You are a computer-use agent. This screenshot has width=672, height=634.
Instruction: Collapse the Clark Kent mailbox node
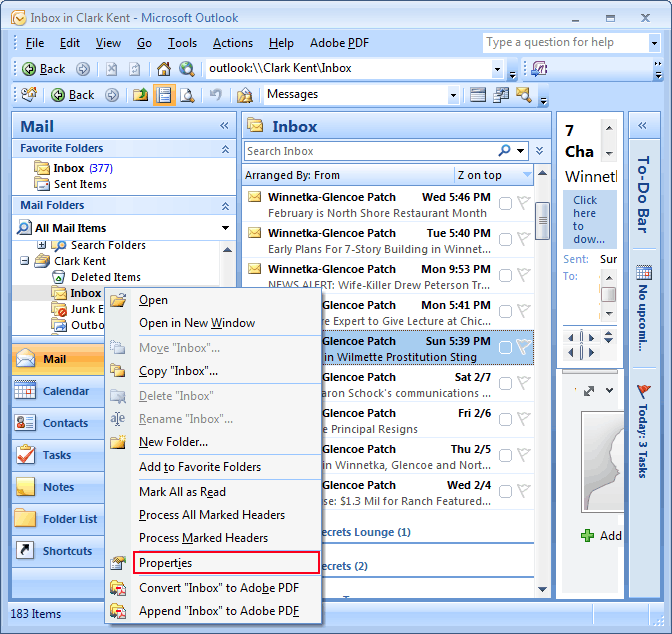pos(25,261)
